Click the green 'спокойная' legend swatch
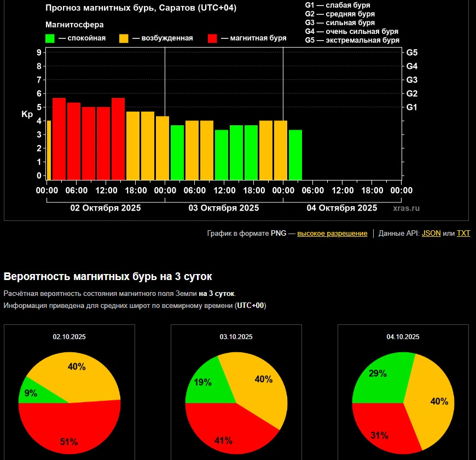Screen dimensions: 476x460 click(x=50, y=38)
